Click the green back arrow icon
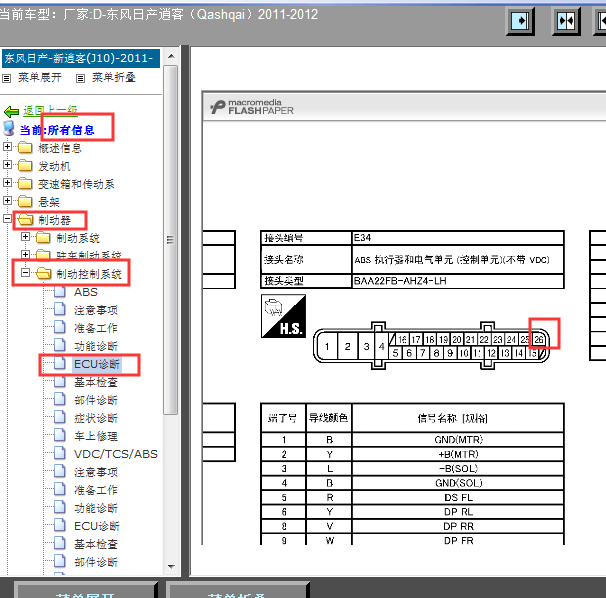This screenshot has height=598, width=606. [11, 112]
